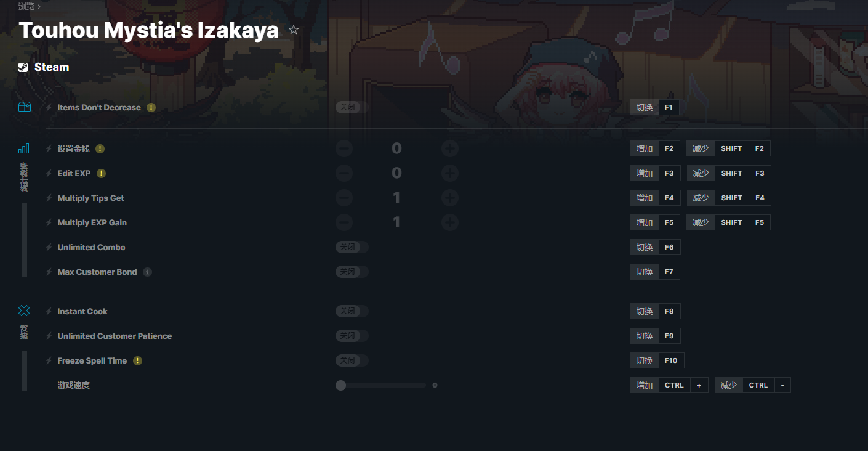Click the F1 hotkey for Items Don't Decrease
The image size is (868, 451).
coord(669,107)
